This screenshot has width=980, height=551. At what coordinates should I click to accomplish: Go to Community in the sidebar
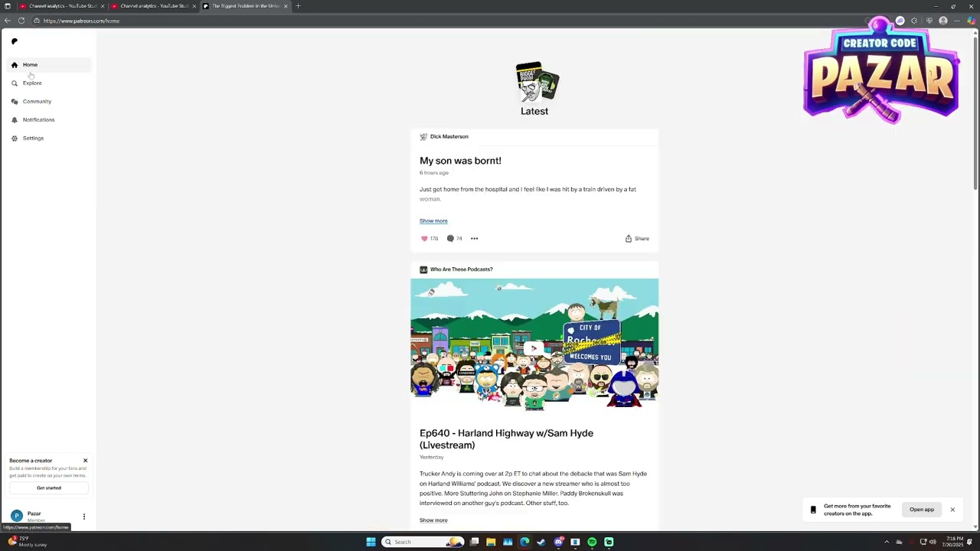click(x=49, y=102)
